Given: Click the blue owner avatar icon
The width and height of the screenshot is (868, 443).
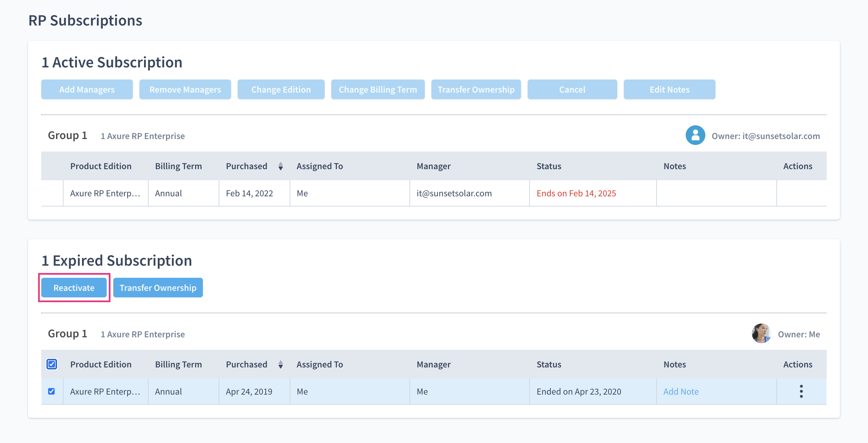Looking at the screenshot, I should 695,135.
